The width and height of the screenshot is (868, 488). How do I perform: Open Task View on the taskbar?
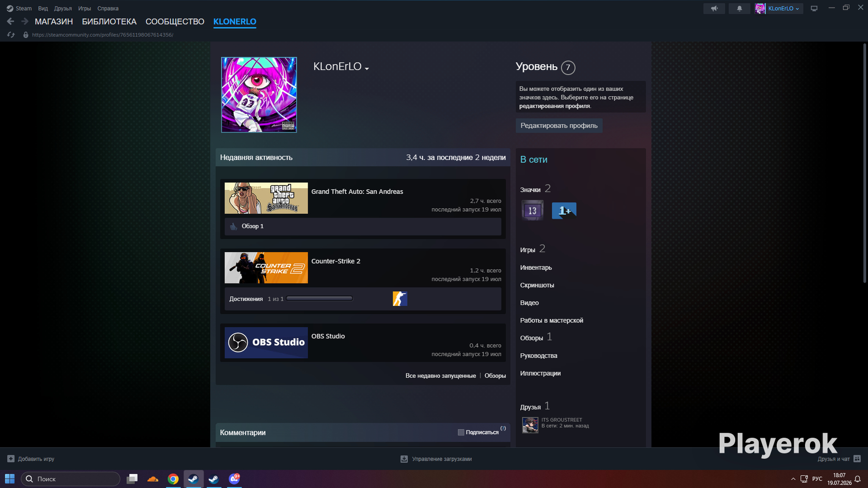pos(132,479)
